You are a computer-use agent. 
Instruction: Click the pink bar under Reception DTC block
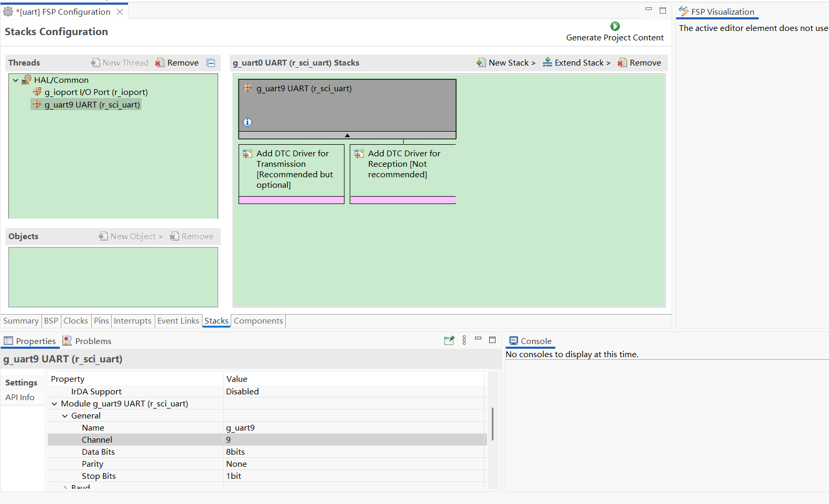403,200
